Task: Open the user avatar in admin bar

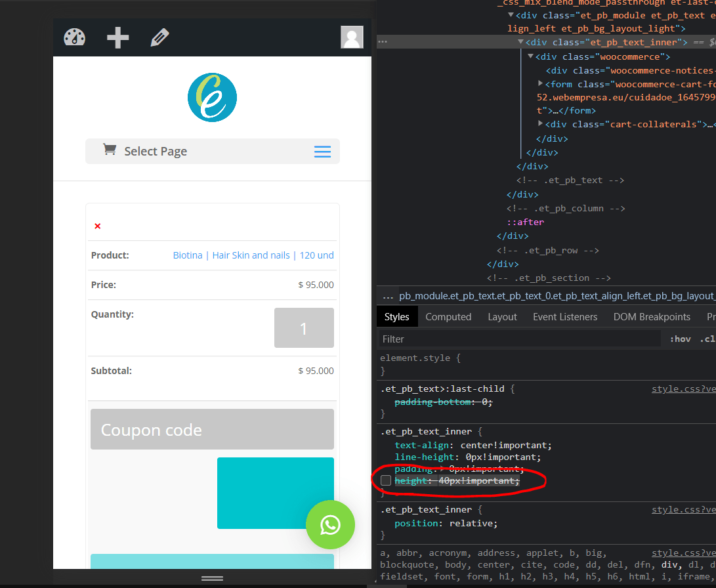Action: 352,37
